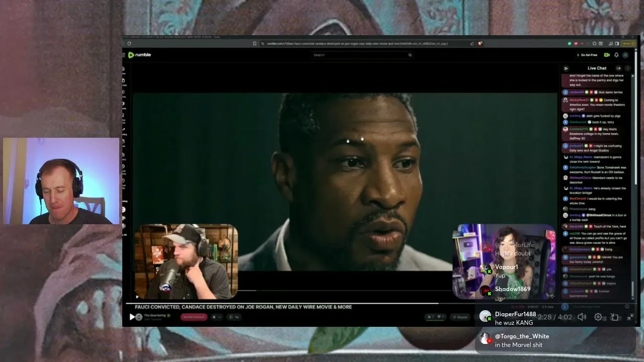The height and width of the screenshot is (362, 644).
Task: Exit fullscreen using the collapse arrows icon
Action: point(630,317)
